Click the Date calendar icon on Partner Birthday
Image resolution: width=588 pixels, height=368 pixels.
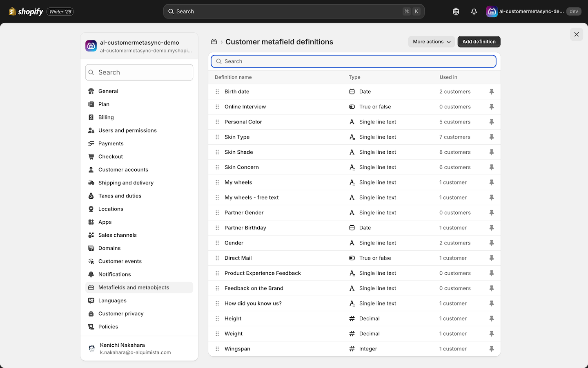352,228
